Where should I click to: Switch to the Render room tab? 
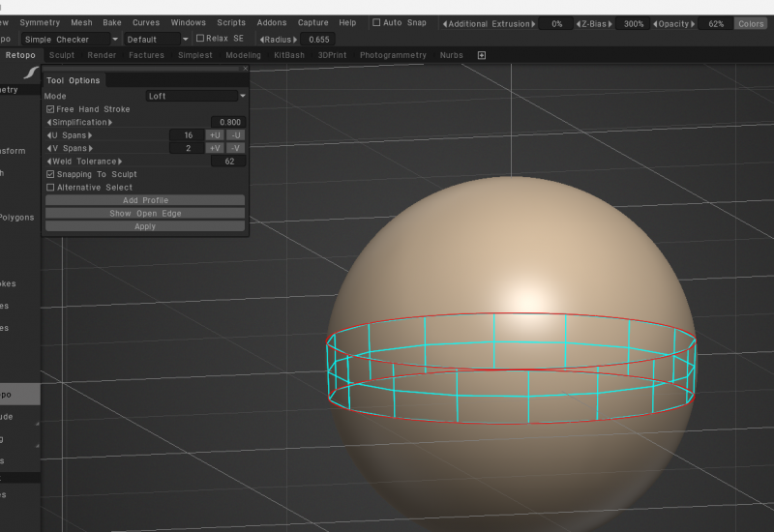[x=102, y=55]
